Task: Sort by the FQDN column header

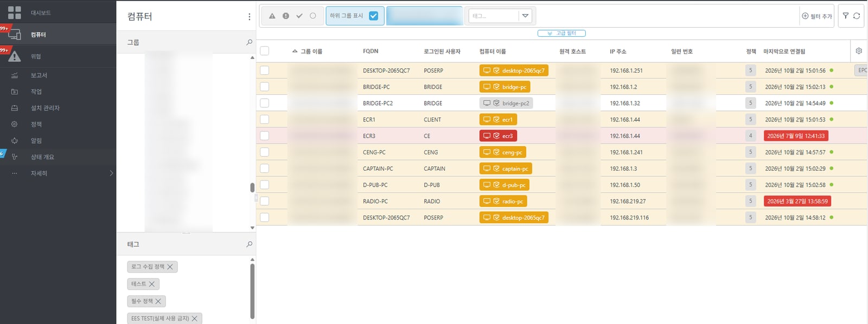Action: tap(371, 51)
